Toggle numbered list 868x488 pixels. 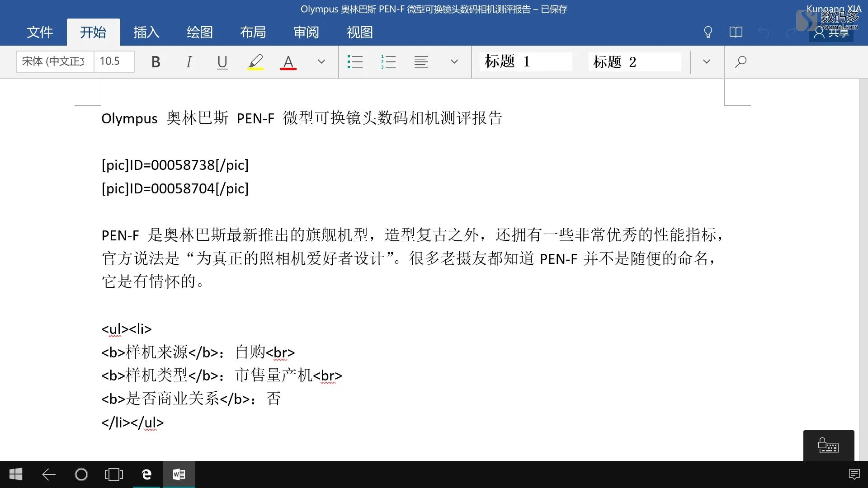(x=388, y=61)
